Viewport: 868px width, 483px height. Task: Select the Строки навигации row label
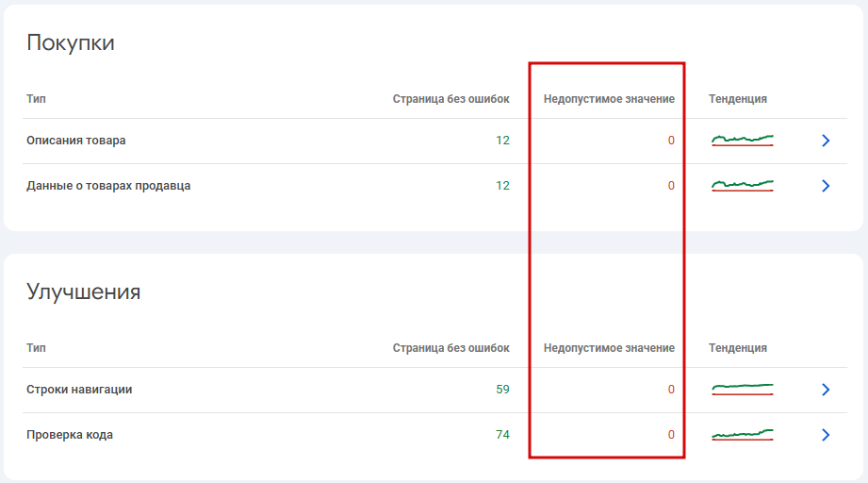pos(79,390)
